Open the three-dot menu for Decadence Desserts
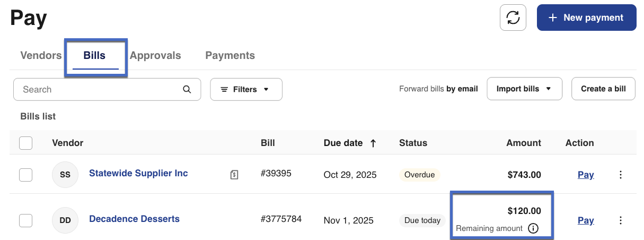 tap(621, 220)
